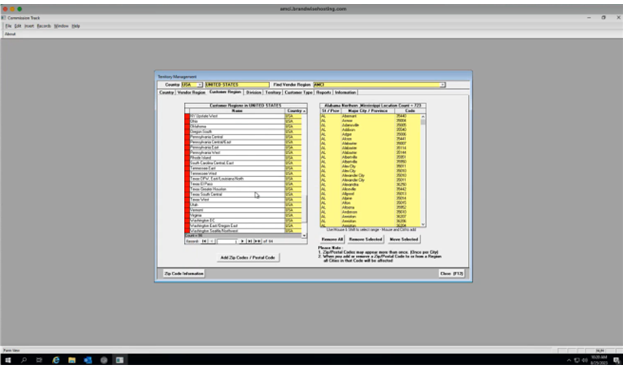
Task: Click the zip code list scrollbar down arrow
Action: pos(423,225)
